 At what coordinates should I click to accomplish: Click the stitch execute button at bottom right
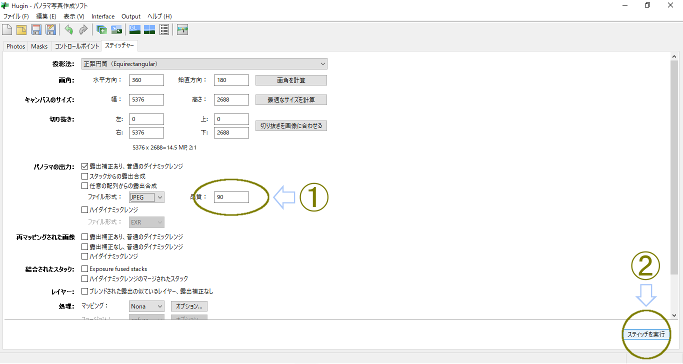pyautogui.click(x=646, y=334)
